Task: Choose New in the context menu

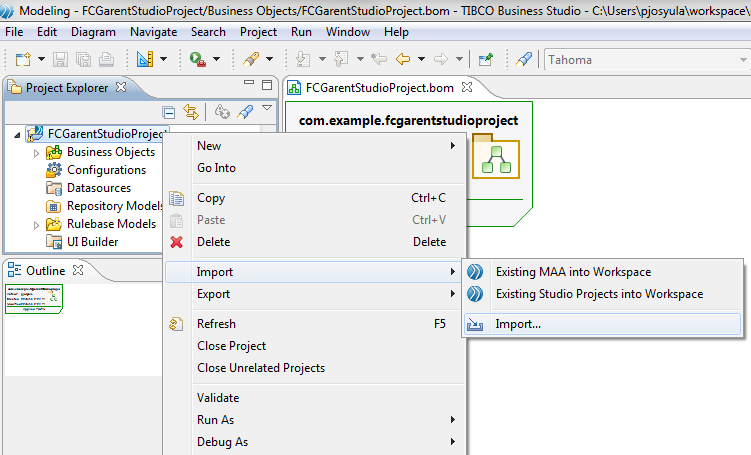Action: pyautogui.click(x=314, y=146)
